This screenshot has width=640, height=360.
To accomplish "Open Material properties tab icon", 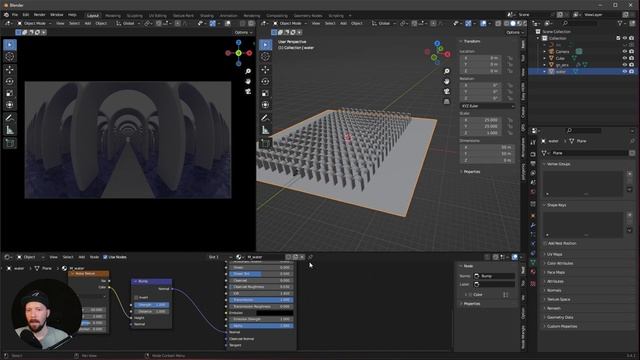I will (533, 271).
